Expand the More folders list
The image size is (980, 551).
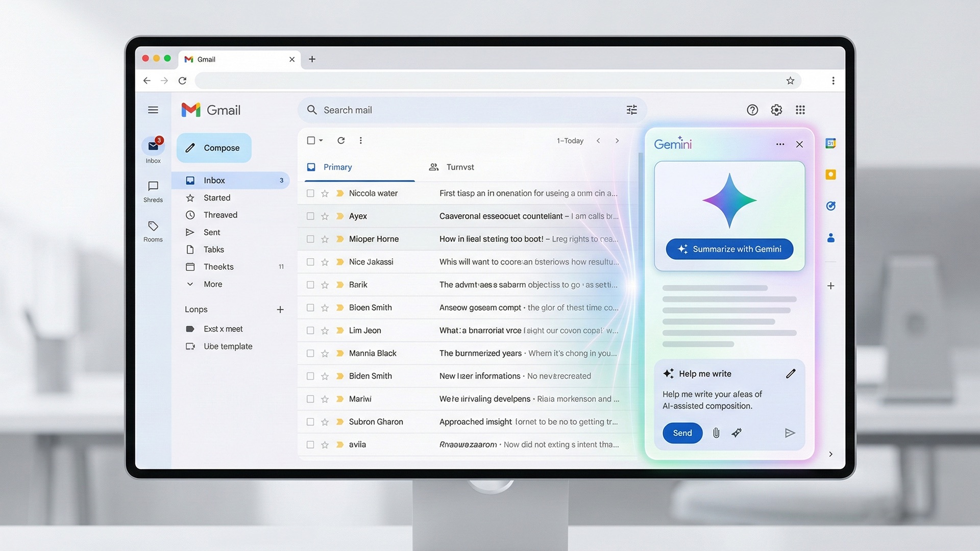point(213,284)
